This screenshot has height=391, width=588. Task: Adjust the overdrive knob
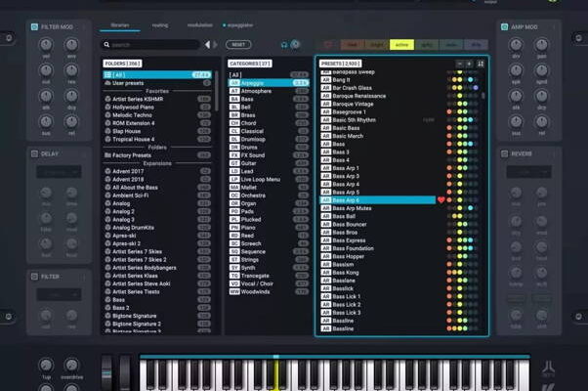[x=72, y=365]
